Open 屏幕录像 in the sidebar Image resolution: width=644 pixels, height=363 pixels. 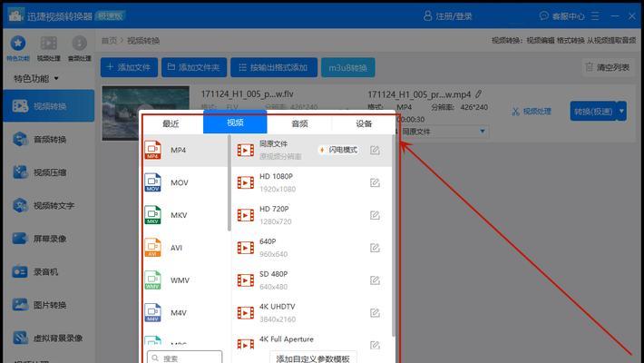(x=48, y=239)
